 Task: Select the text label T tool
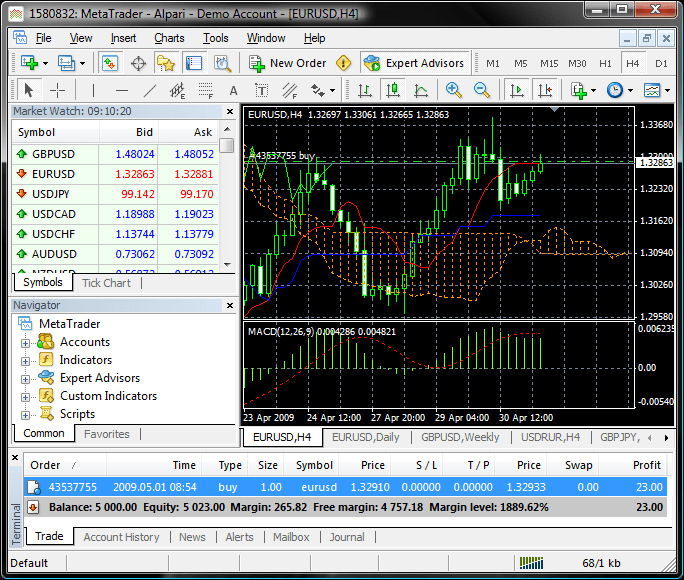click(x=261, y=91)
